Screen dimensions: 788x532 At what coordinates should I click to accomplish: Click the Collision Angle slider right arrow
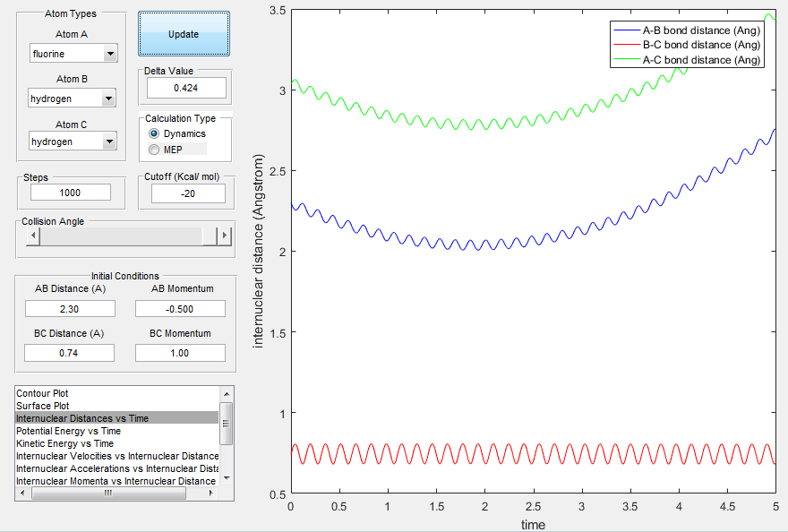225,236
